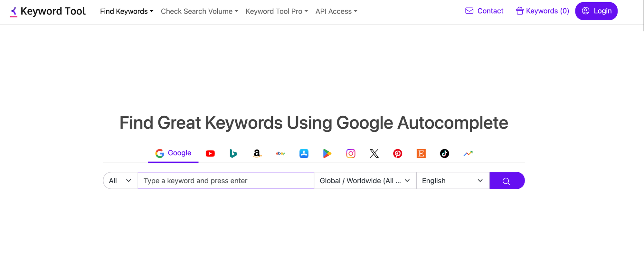Select the Pinterest keyword tab
This screenshot has height=280, width=644.
click(398, 154)
